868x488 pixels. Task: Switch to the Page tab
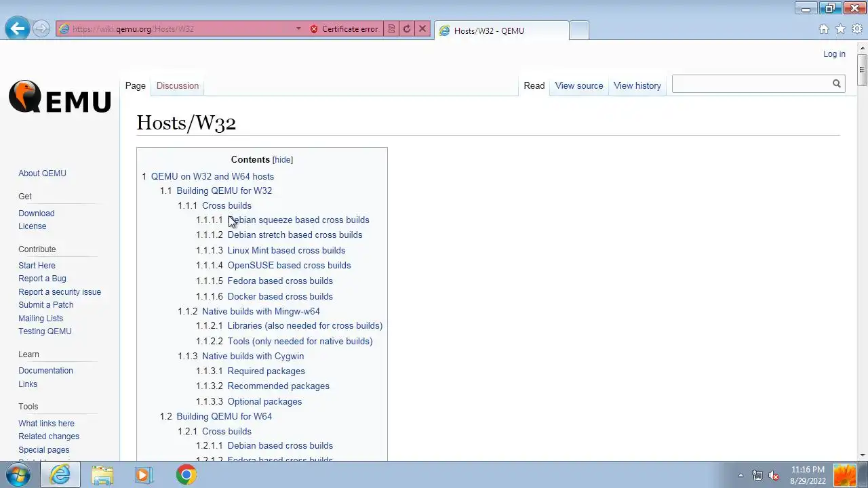(x=136, y=85)
